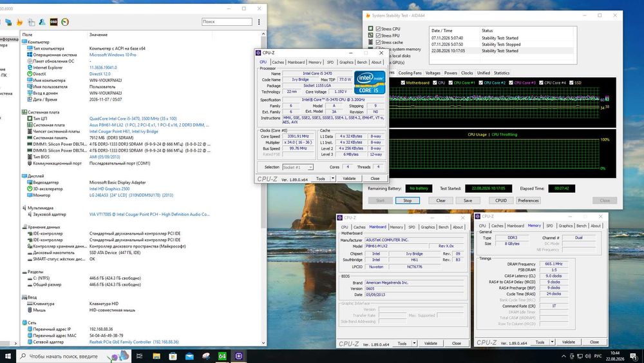Image resolution: width=644 pixels, height=363 pixels.
Task: Click Clear in System Stability Test
Action: click(440, 201)
